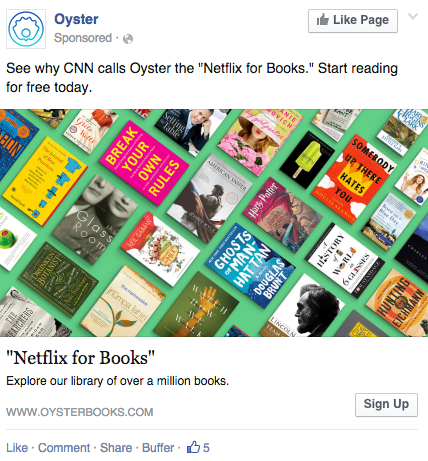Open the WWW.OYSTERBOOKS.COM link

click(x=80, y=412)
